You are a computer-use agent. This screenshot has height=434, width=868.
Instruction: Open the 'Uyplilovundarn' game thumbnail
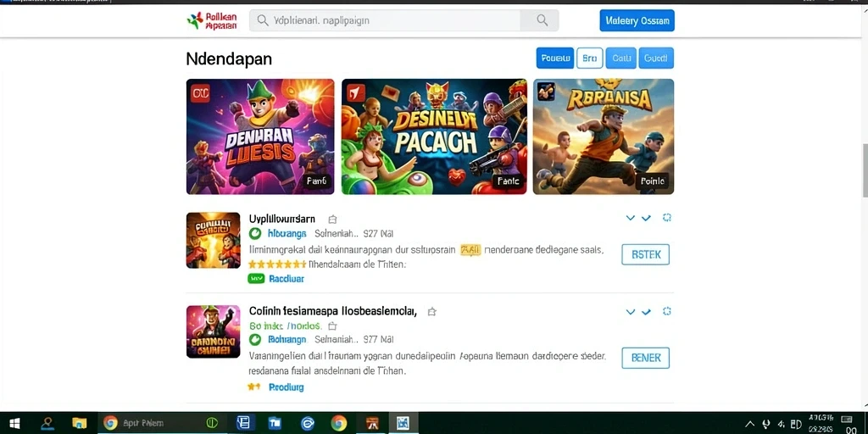tap(213, 240)
